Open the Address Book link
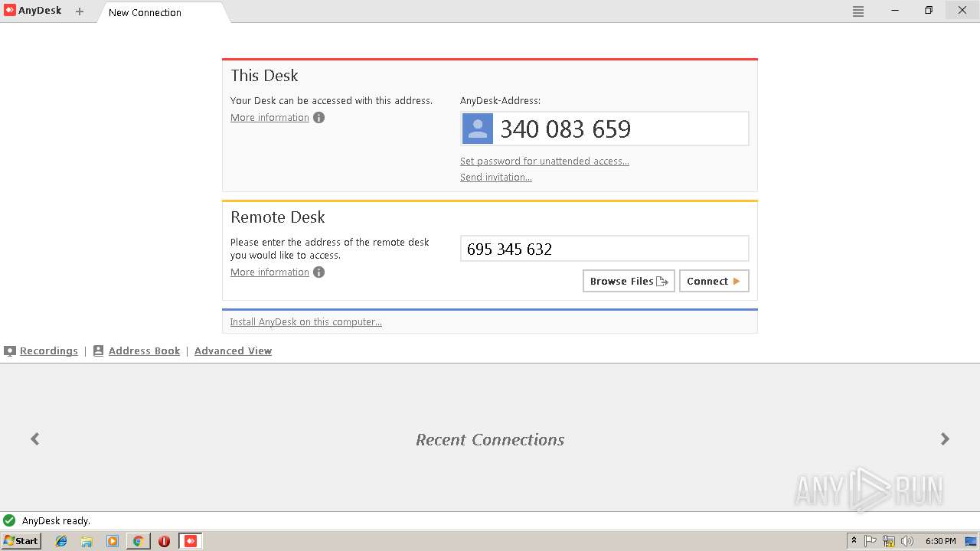This screenshot has width=980, height=551. [144, 351]
